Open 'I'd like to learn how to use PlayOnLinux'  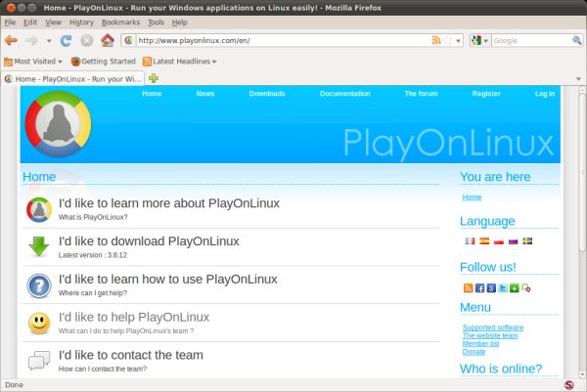(x=167, y=280)
